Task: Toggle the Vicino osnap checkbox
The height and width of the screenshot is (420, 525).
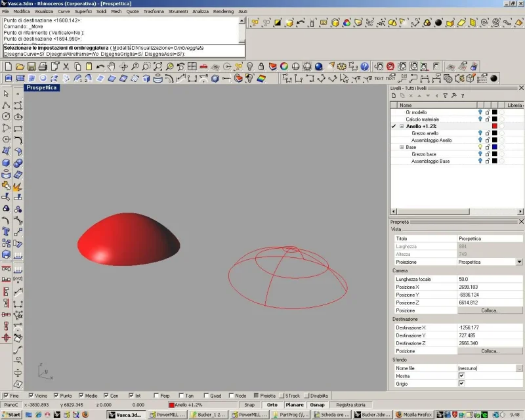Action: (31, 396)
